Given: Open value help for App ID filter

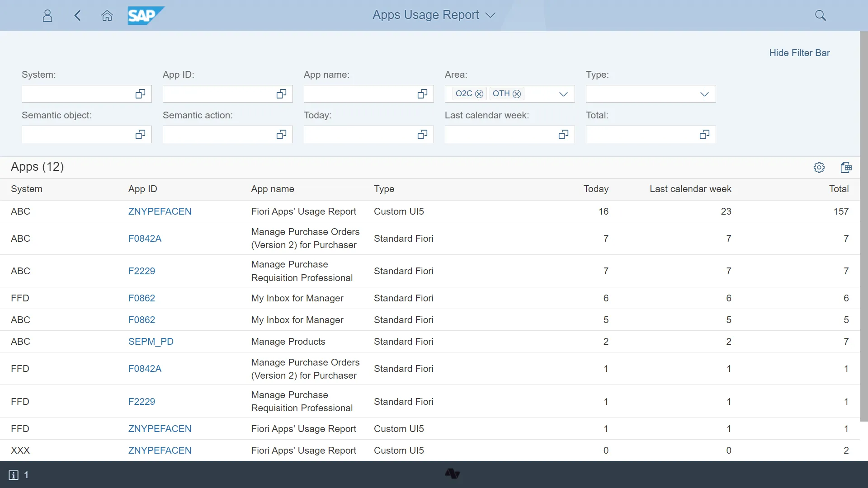Looking at the screenshot, I should pos(281,94).
